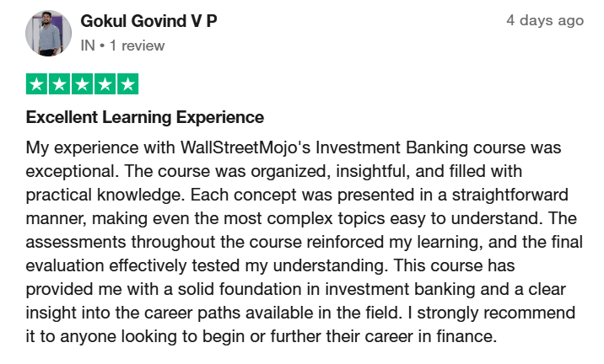Click the word "straightforward" in the review text
The image size is (604, 364).
click(x=509, y=195)
